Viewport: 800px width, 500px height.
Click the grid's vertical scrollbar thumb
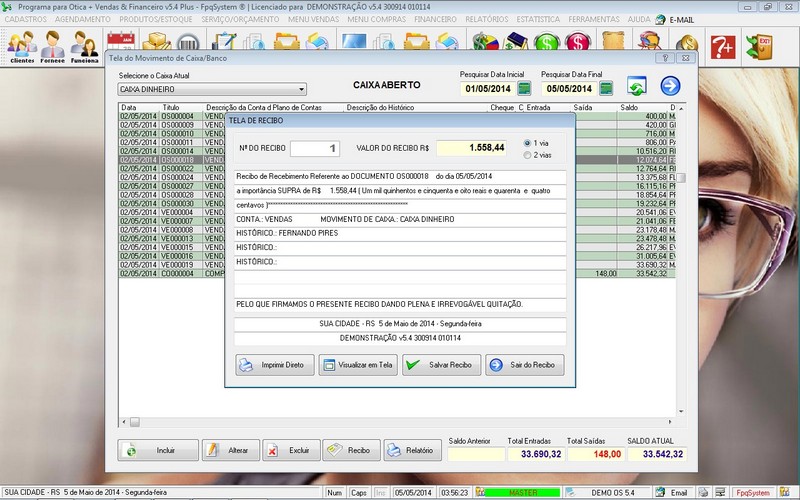click(681, 178)
